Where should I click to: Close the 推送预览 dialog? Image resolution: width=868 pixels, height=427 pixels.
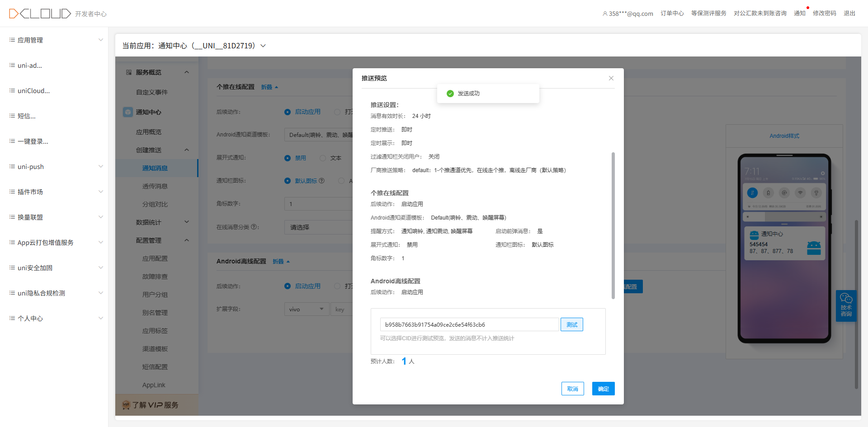coord(611,78)
